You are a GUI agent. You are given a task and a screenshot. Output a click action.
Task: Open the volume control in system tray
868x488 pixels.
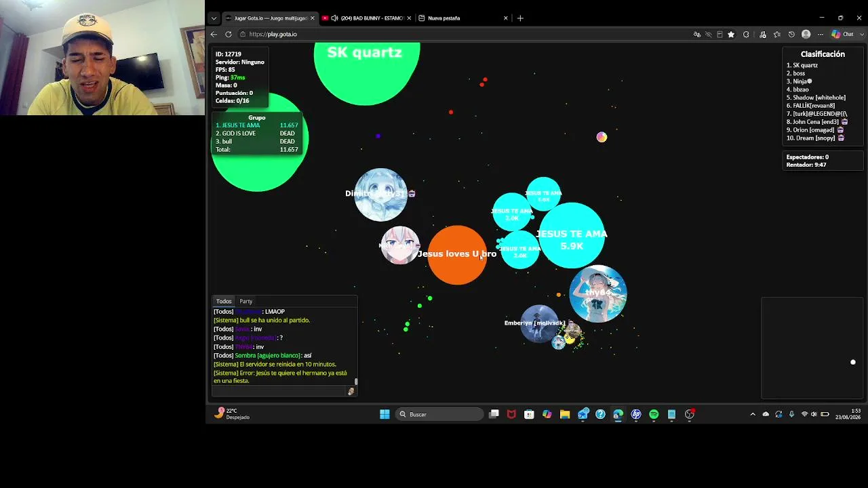(814, 414)
